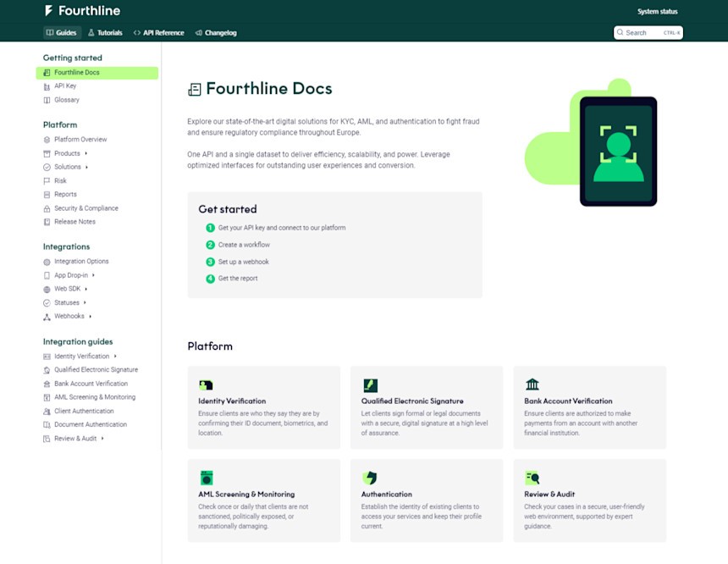
Task: Follow Set up a webhook link
Action: coord(243,262)
